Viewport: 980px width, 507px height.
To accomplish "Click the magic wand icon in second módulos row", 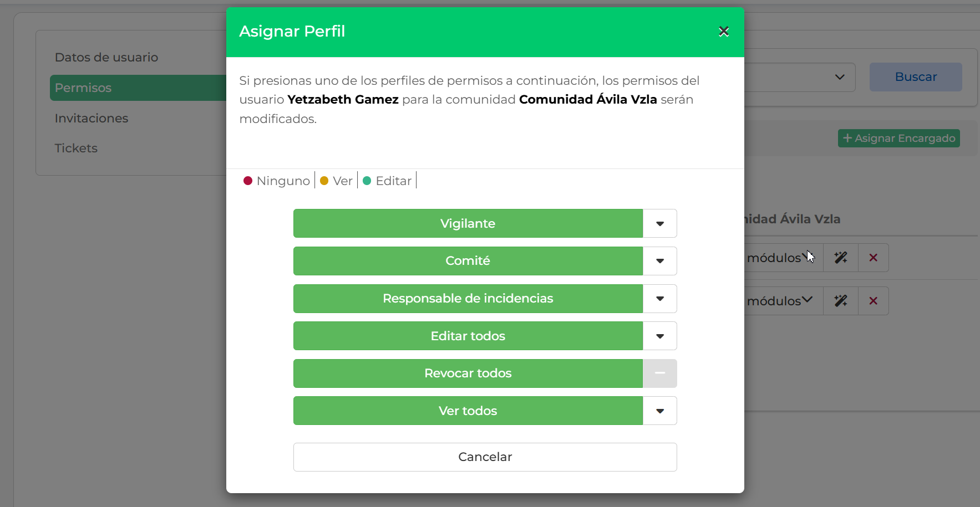I will point(841,301).
